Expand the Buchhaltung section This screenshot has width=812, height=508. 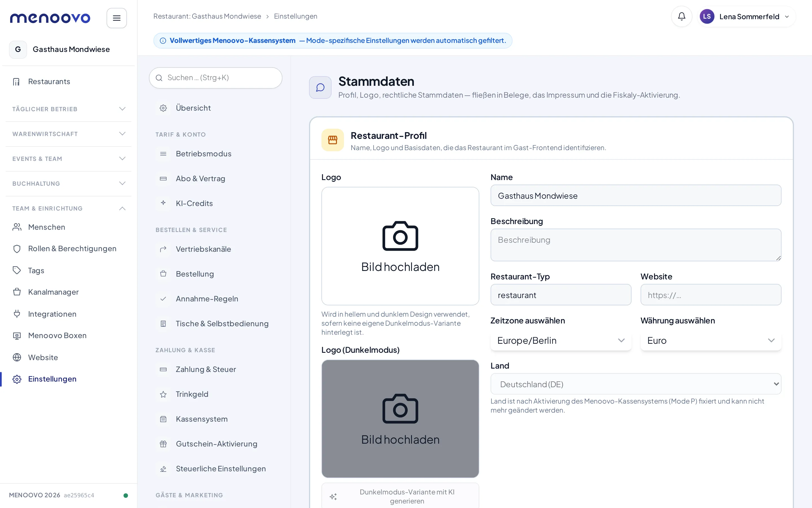point(69,183)
